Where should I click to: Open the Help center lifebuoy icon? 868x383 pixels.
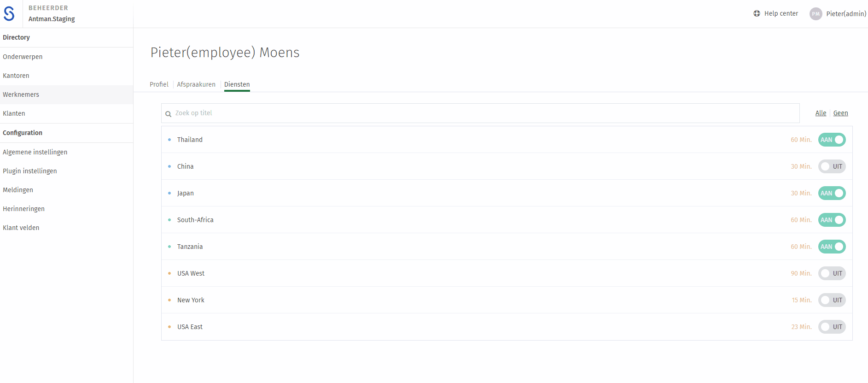[x=757, y=13]
